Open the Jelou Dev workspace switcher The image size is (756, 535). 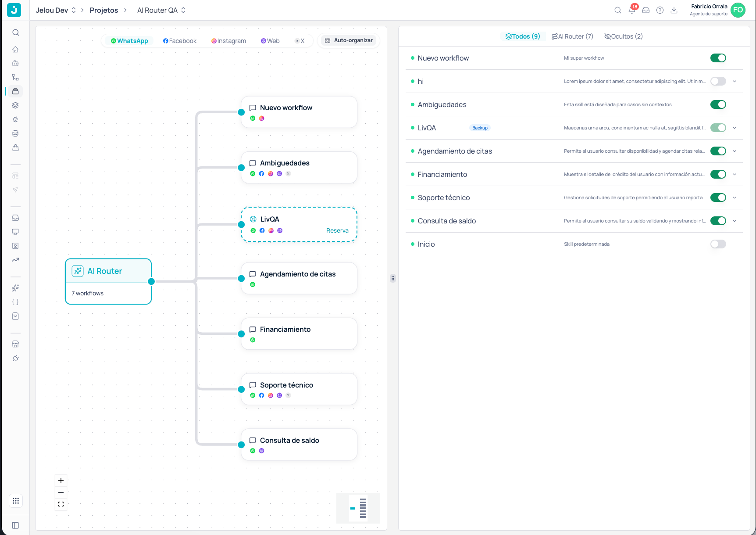point(56,10)
